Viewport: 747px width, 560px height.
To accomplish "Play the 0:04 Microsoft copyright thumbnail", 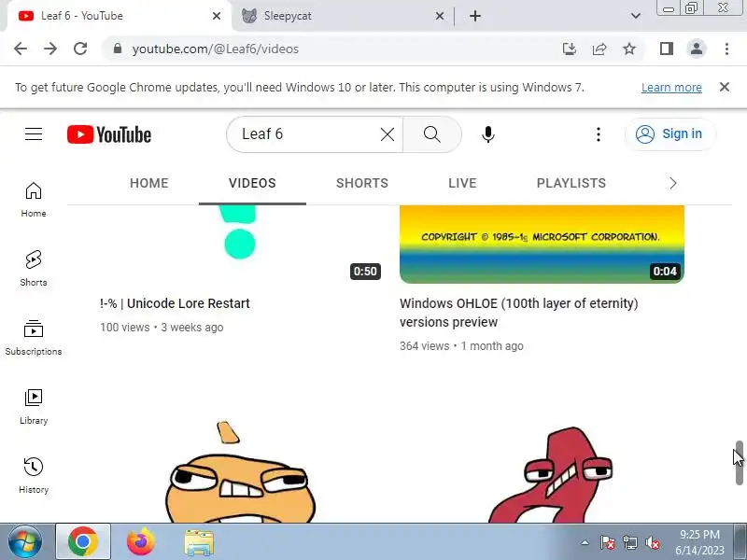I will pos(542,245).
